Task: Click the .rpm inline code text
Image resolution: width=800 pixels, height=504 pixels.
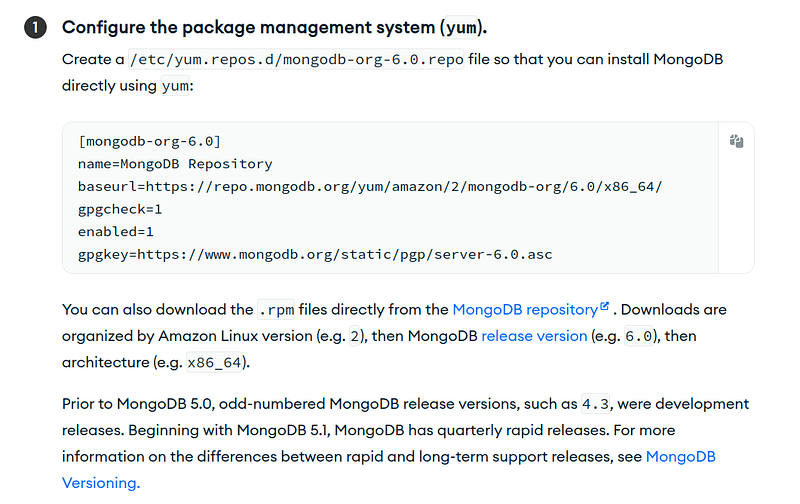Action: pyautogui.click(x=276, y=310)
